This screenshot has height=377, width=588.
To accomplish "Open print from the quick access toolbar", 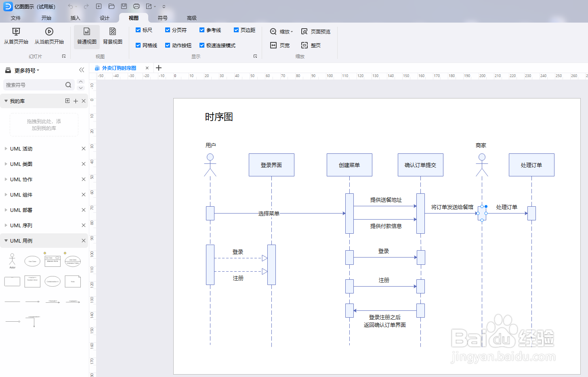I will click(x=136, y=6).
